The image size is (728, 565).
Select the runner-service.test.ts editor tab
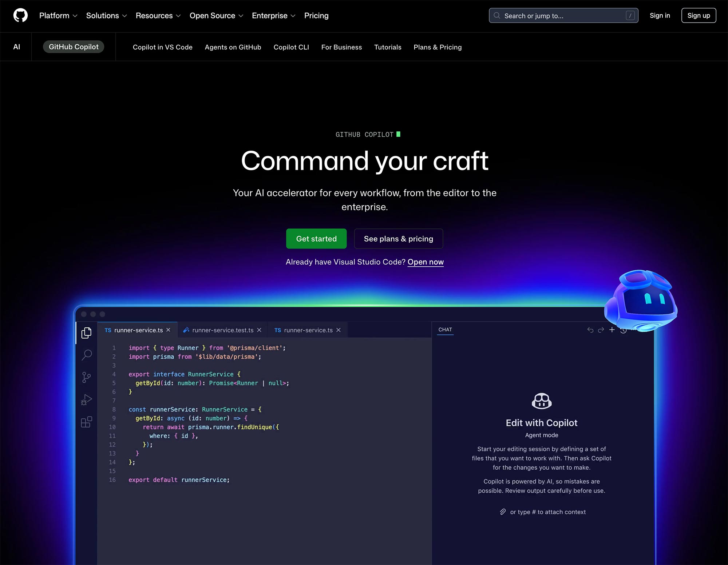(x=222, y=330)
